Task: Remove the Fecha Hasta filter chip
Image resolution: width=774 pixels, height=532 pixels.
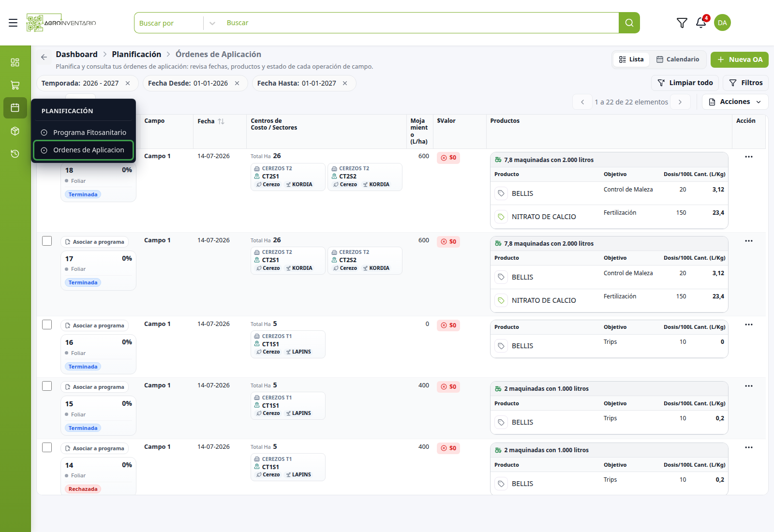Action: [345, 83]
